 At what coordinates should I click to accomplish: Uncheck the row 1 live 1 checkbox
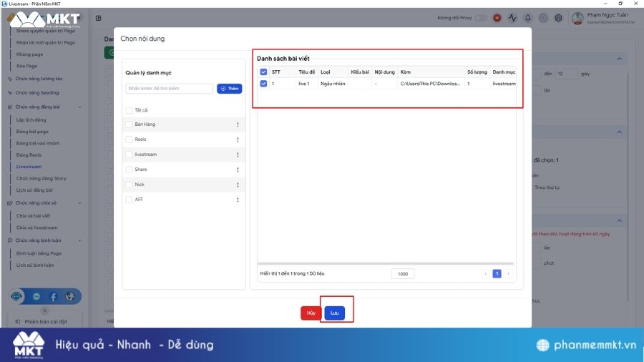point(263,83)
